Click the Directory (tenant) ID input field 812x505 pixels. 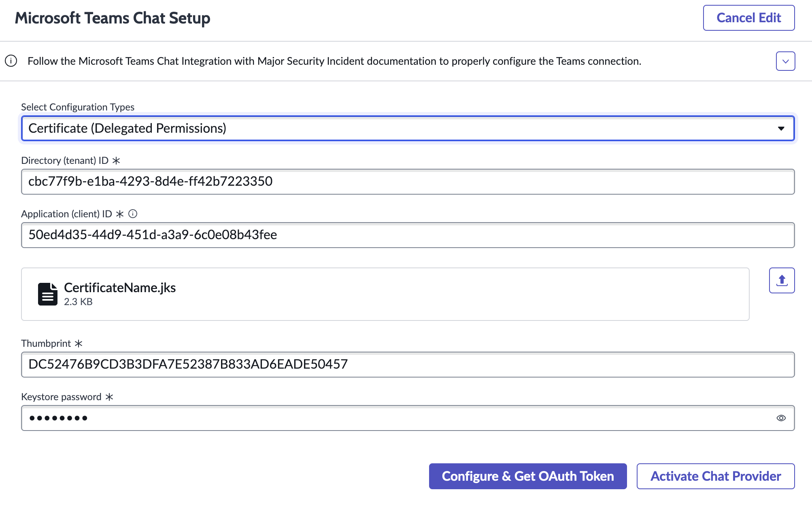point(408,182)
